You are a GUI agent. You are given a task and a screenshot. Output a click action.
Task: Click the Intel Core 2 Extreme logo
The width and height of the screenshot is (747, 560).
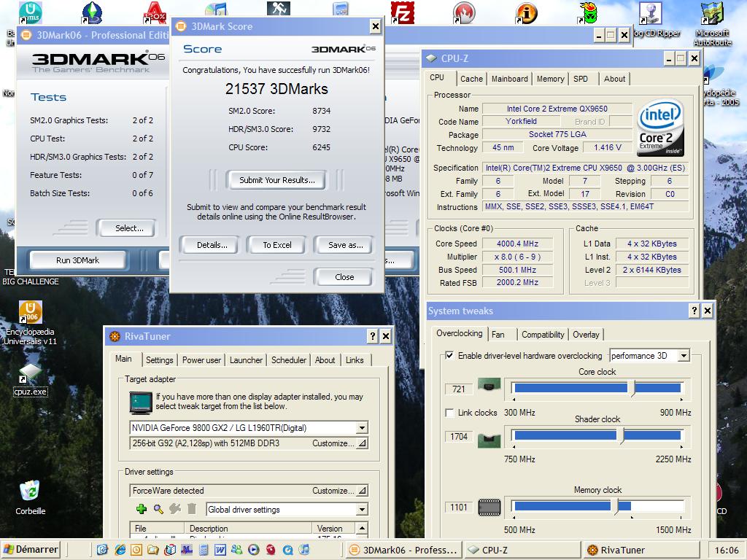(x=660, y=128)
